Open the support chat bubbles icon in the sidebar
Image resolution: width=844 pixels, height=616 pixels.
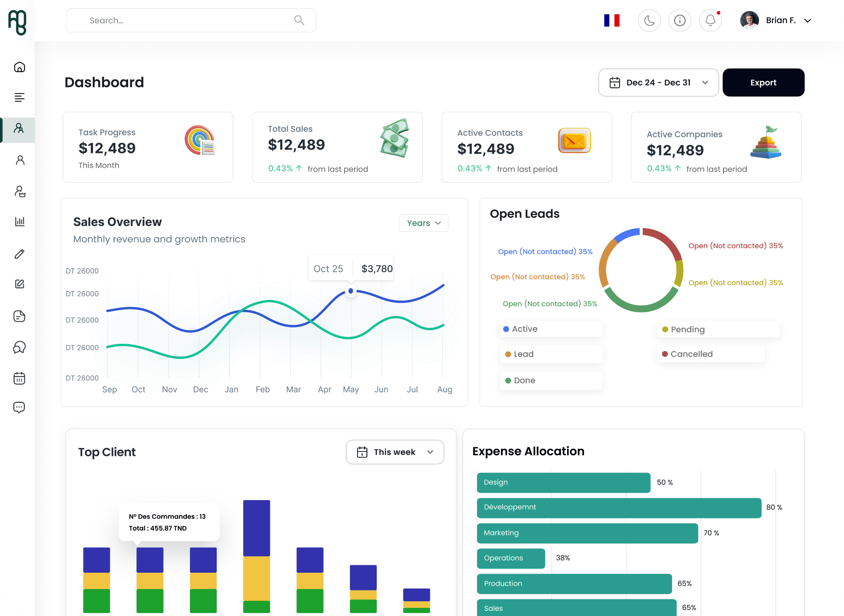[x=20, y=347]
